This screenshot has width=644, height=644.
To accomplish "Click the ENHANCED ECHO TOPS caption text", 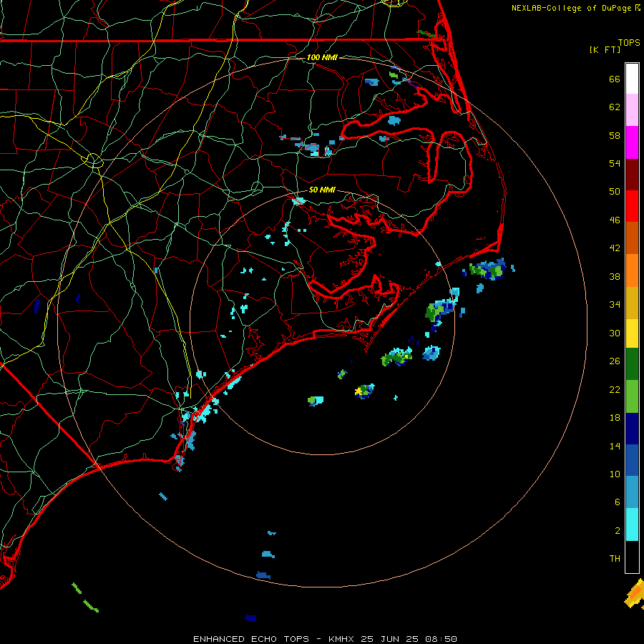I will (x=251, y=639).
